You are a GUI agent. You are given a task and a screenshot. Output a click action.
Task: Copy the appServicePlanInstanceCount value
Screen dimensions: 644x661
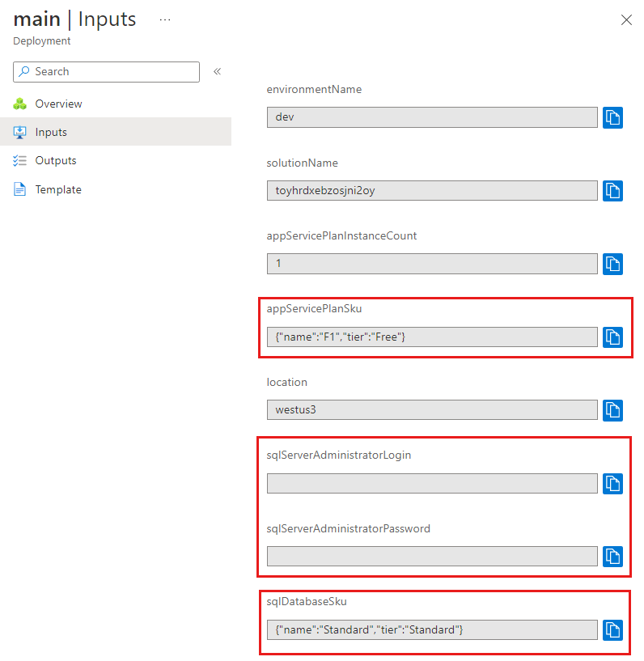[612, 264]
